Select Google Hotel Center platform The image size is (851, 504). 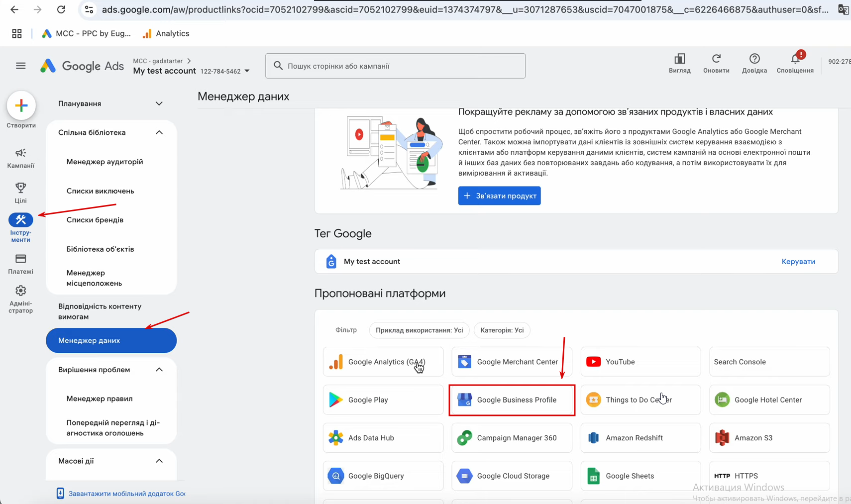[x=769, y=400]
